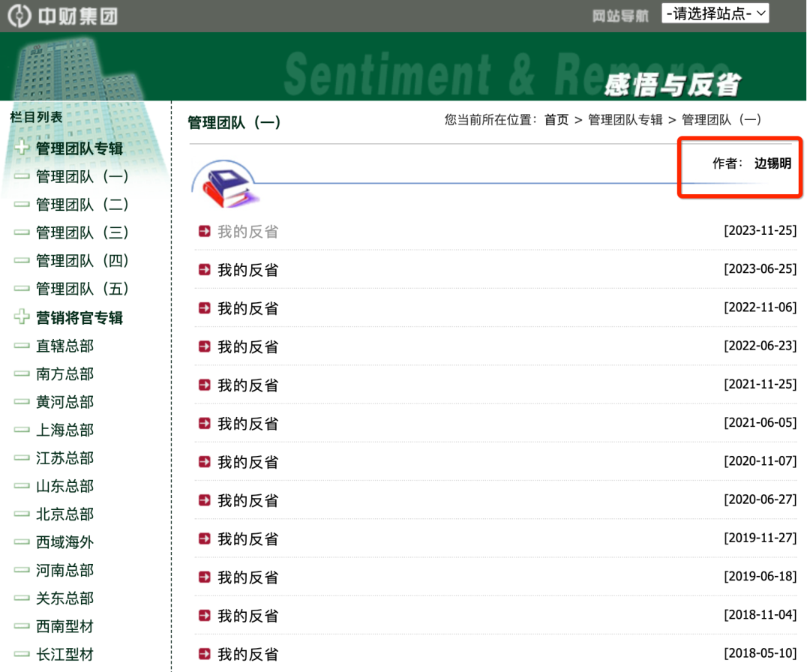Open 我的反省 article dated 2020-11-07
The width and height of the screenshot is (810, 672).
[247, 462]
